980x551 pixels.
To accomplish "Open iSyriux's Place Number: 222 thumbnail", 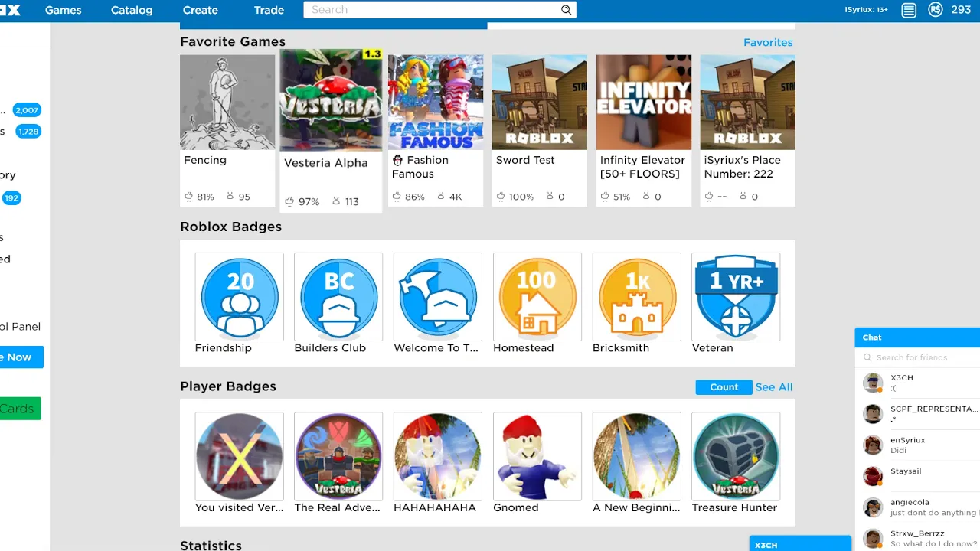I will (748, 102).
